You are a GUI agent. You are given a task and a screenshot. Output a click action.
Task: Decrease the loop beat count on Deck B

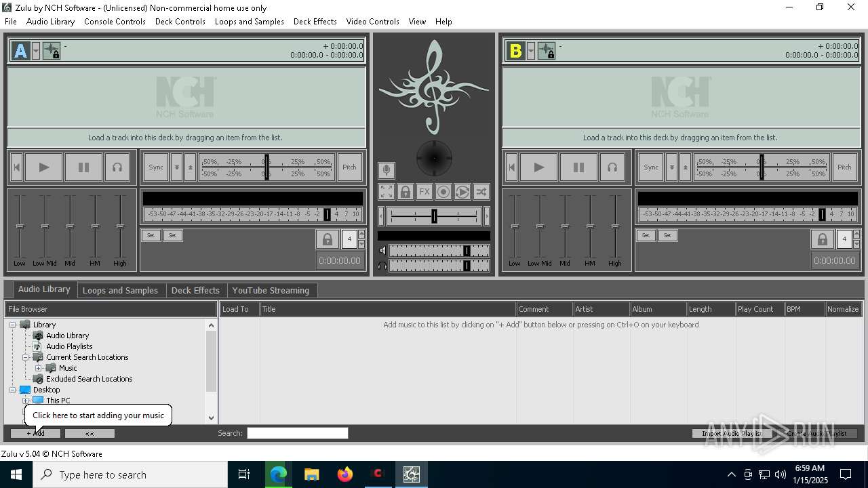(x=856, y=244)
